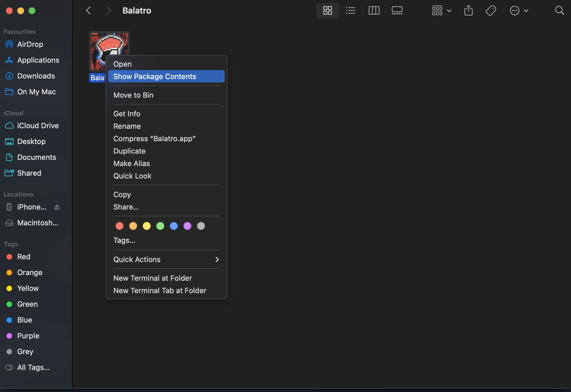The width and height of the screenshot is (571, 392).
Task: Open the grouping options dropdown
Action: pyautogui.click(x=441, y=11)
